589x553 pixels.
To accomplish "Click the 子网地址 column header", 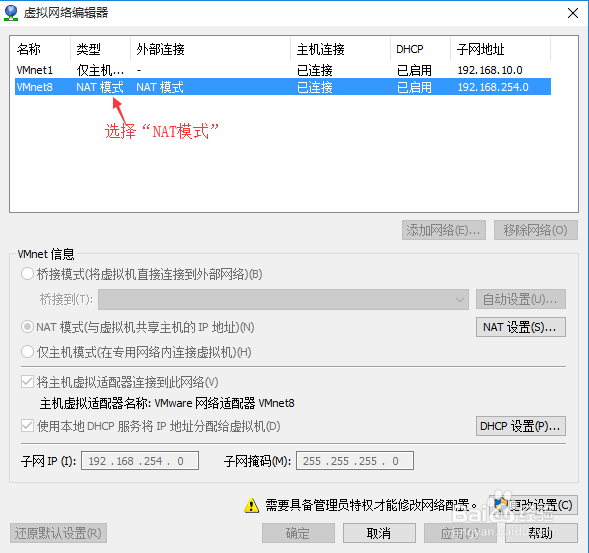I will click(x=480, y=49).
